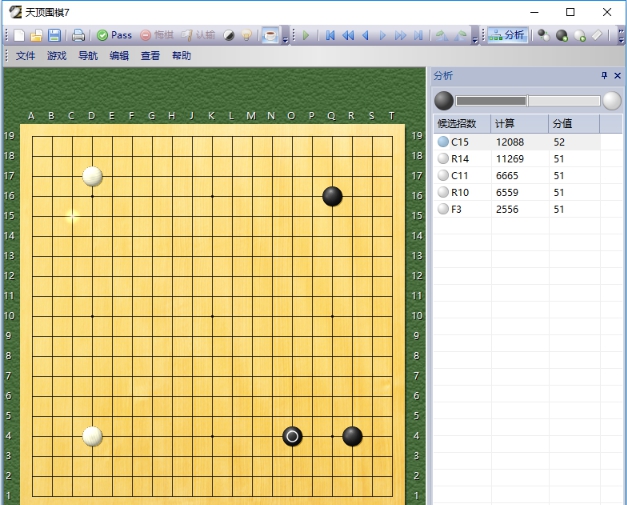This screenshot has height=505, width=627.
Task: Print the board using printer icon
Action: coord(78,36)
